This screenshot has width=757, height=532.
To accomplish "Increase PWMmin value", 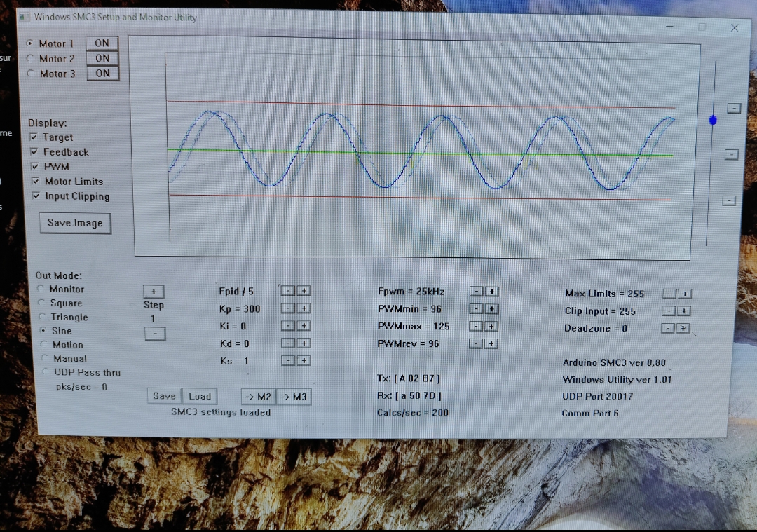I will click(491, 308).
